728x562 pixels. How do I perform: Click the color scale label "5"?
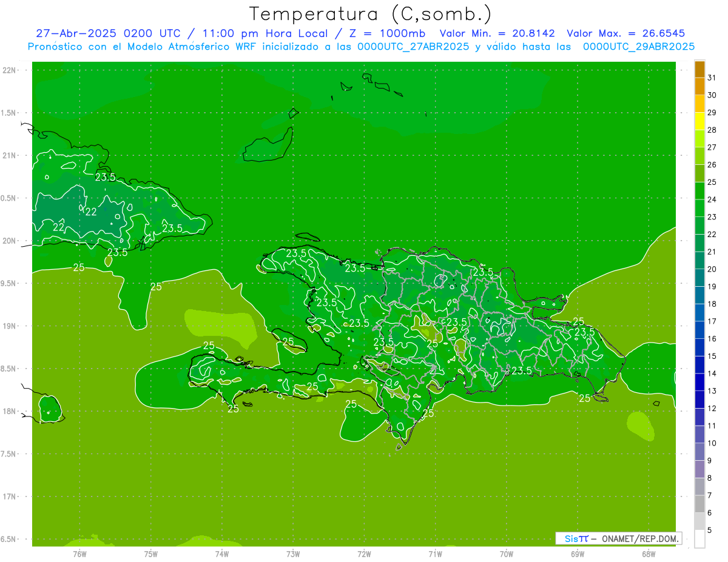pos(710,530)
